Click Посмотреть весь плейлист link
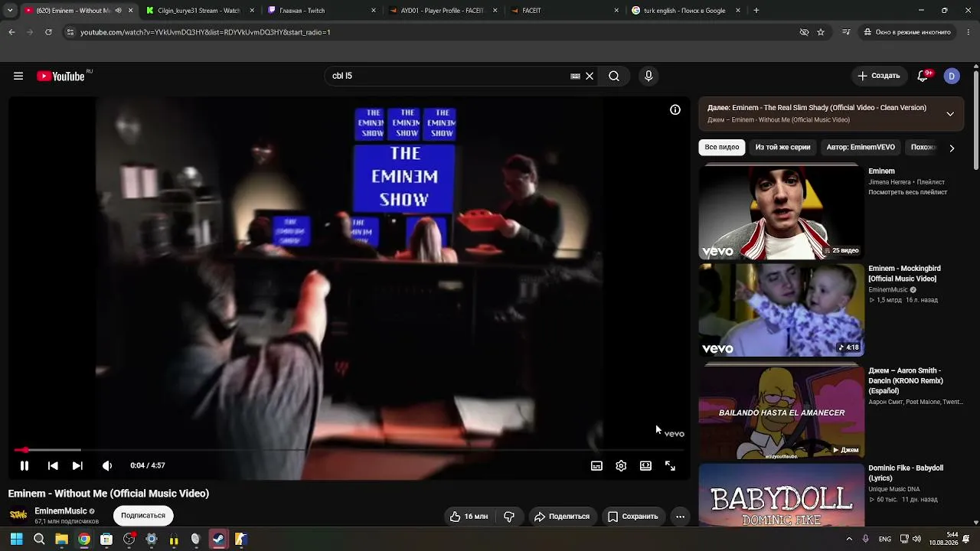 click(907, 192)
